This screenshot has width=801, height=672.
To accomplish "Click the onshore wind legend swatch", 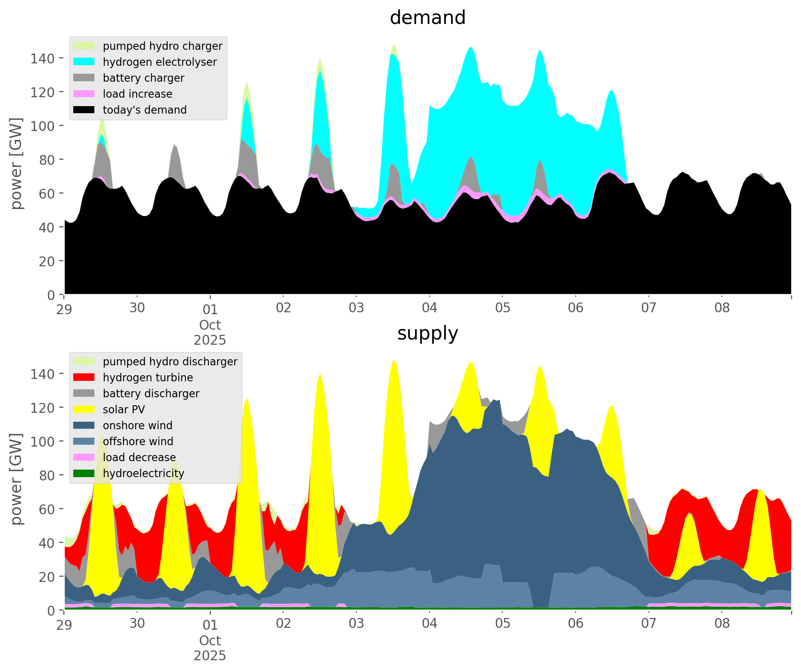I will coord(85,425).
